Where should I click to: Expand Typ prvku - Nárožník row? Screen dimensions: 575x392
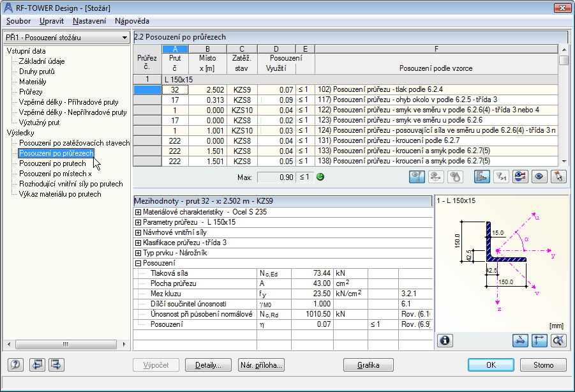point(138,253)
